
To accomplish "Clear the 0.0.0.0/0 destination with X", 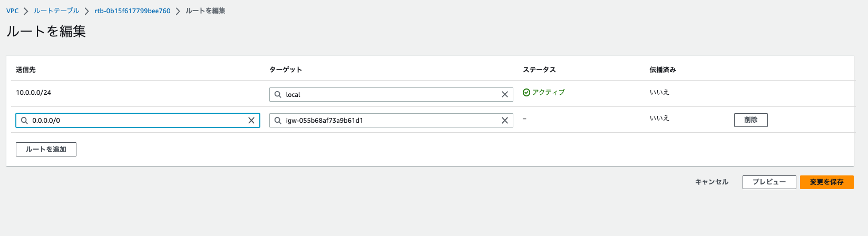I will click(x=251, y=121).
